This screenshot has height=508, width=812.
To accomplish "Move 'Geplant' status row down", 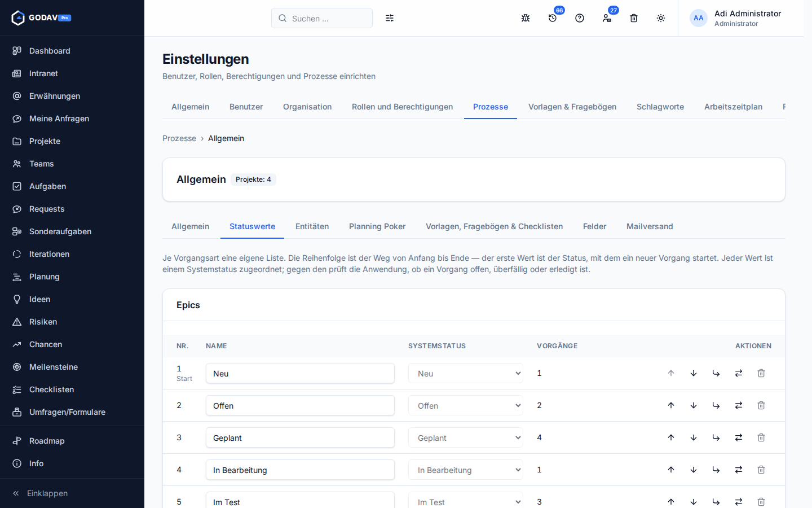I will pyautogui.click(x=694, y=437).
